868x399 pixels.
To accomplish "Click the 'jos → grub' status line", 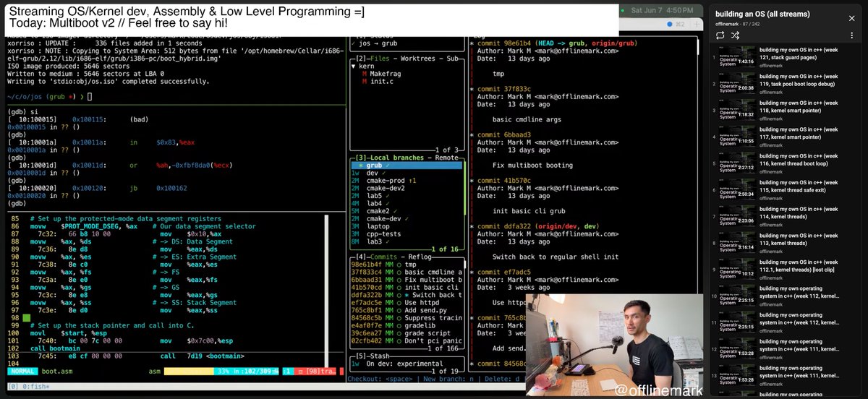I will [375, 43].
